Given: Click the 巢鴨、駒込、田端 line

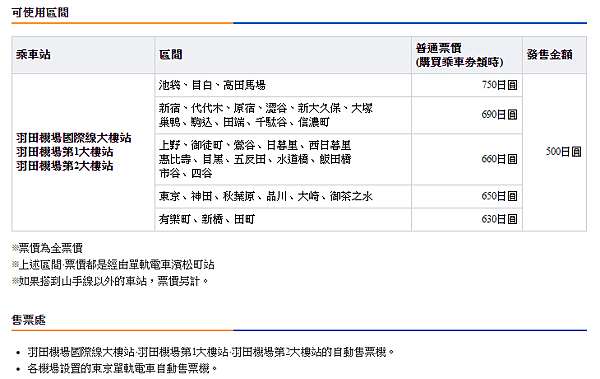Looking at the screenshot, I should click(244, 123).
